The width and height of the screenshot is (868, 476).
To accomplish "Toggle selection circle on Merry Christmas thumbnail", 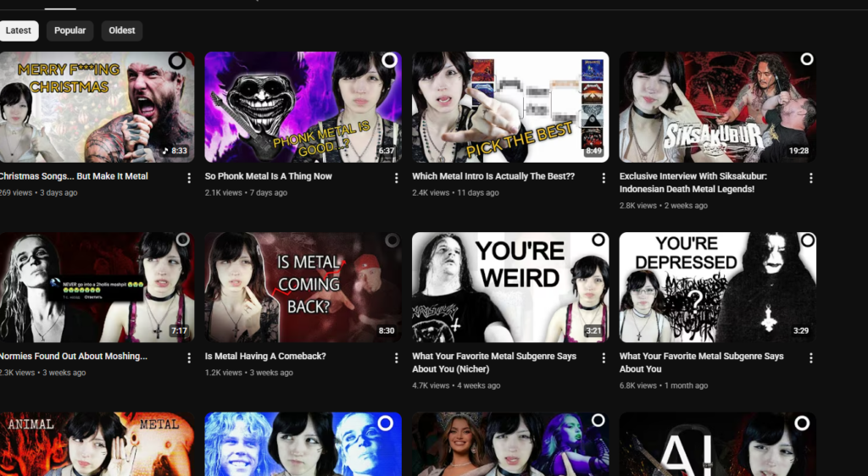I will point(176,60).
